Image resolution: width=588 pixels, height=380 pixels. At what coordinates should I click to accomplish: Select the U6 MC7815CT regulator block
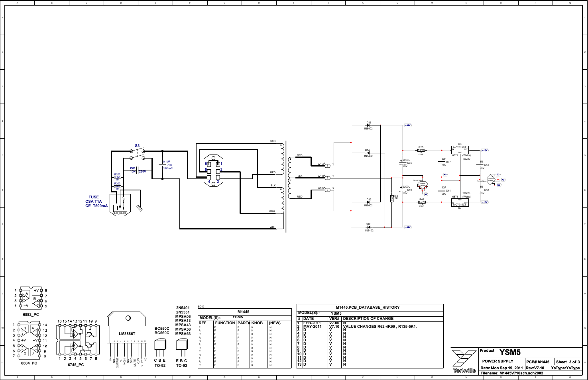[460, 150]
